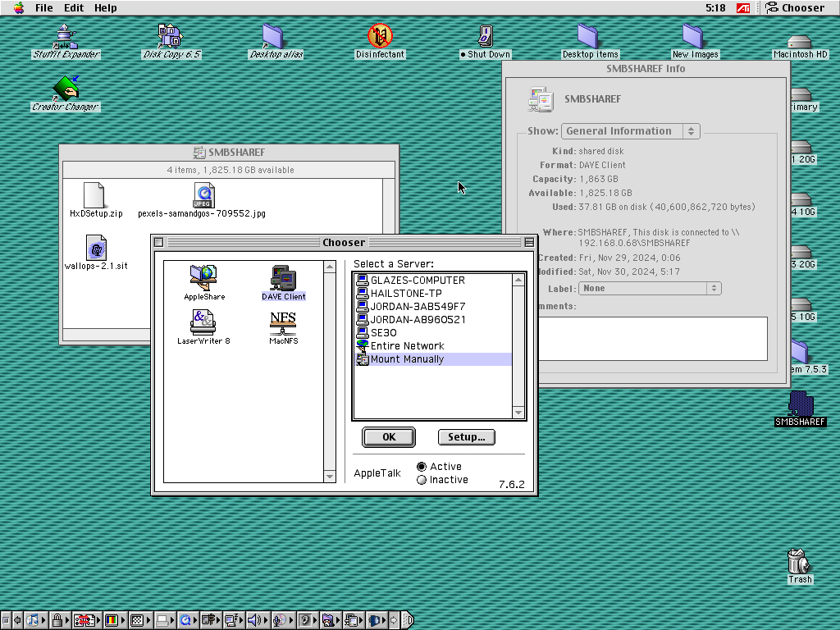Screen dimensions: 840x630
Task: Select Mount Manually in server list
Action: pos(433,359)
